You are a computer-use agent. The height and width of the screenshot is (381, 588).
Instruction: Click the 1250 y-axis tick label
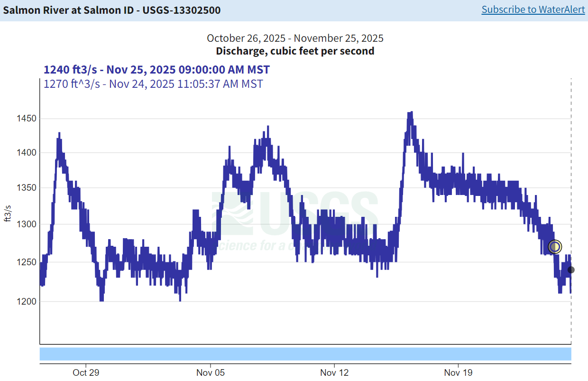25,262
